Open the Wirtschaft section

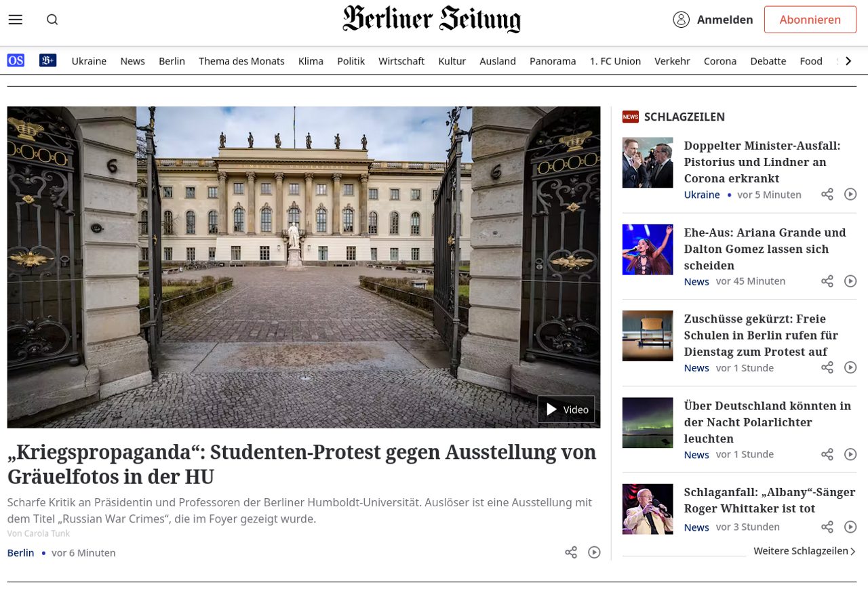401,61
